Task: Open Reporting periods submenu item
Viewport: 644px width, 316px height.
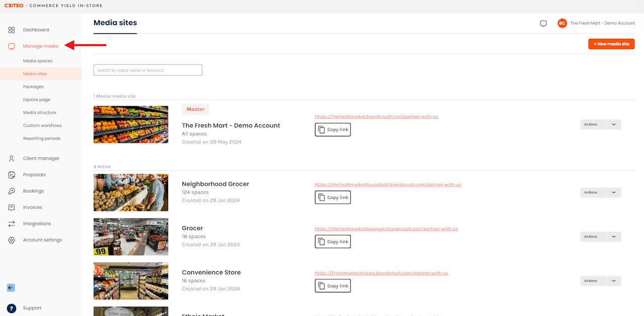Action: click(x=42, y=138)
